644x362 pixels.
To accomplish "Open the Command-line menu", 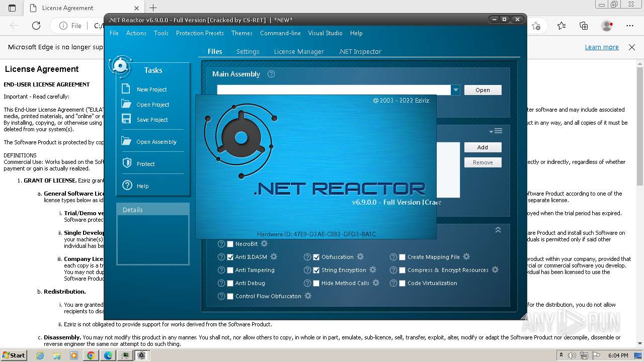I will pyautogui.click(x=280, y=33).
